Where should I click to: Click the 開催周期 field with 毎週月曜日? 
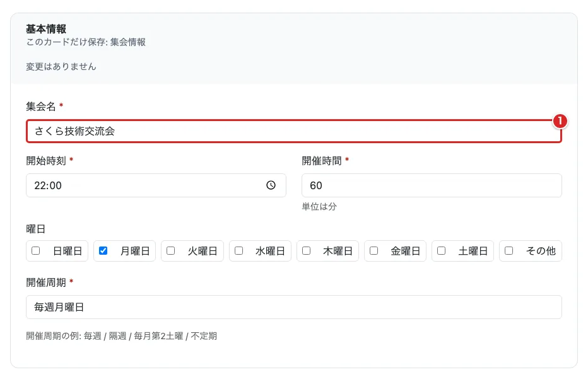tap(293, 307)
